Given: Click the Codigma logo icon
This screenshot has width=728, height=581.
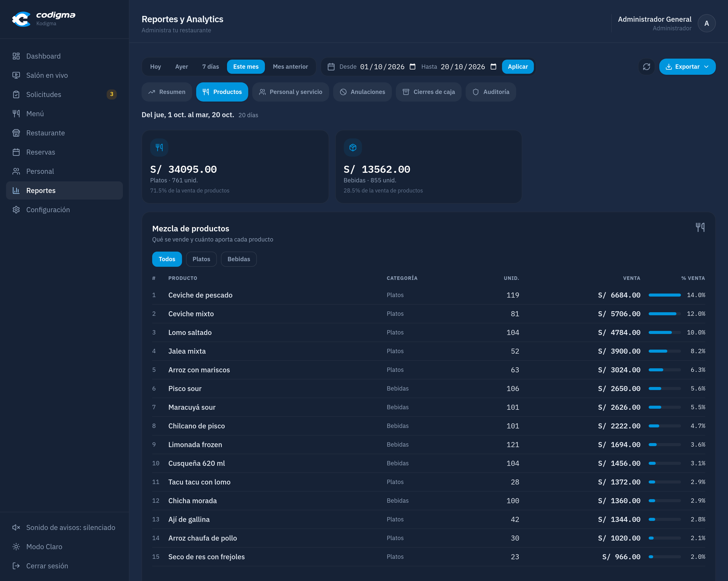Looking at the screenshot, I should click(x=21, y=19).
